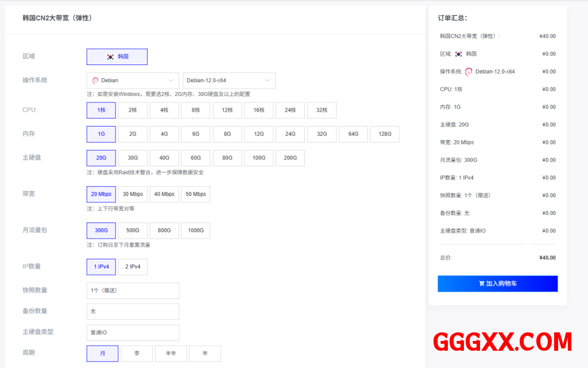588x368 pixels.
Task: Click Debian logo in order summary
Action: pyautogui.click(x=469, y=72)
